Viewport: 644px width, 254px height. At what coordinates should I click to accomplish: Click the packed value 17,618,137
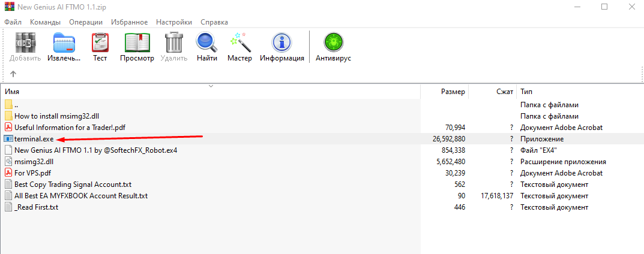pyautogui.click(x=496, y=196)
